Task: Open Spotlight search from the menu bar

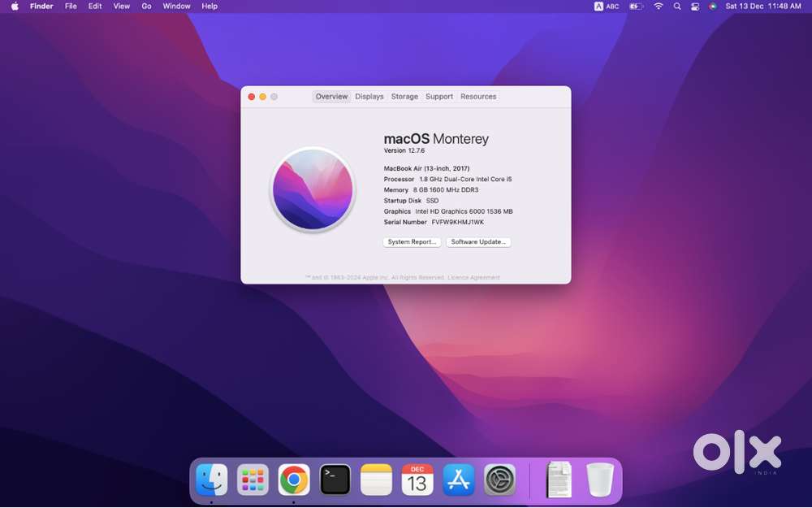Action: point(677,6)
